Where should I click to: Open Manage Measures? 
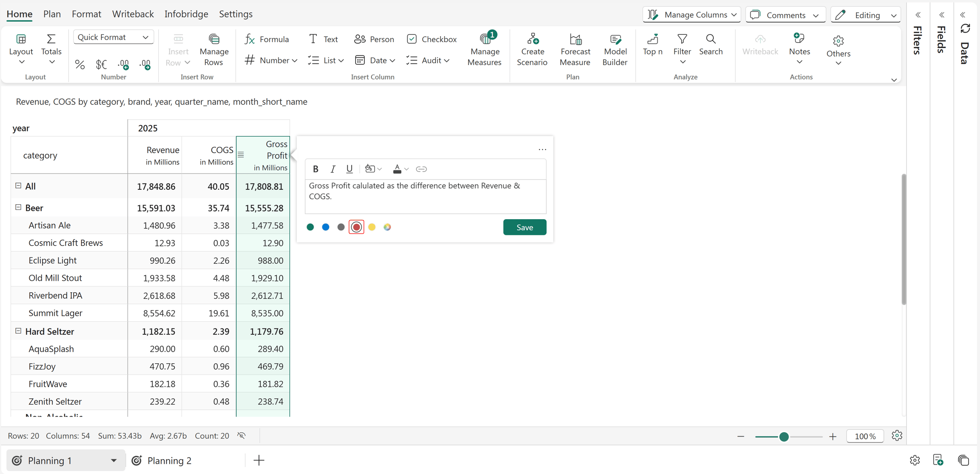click(484, 50)
